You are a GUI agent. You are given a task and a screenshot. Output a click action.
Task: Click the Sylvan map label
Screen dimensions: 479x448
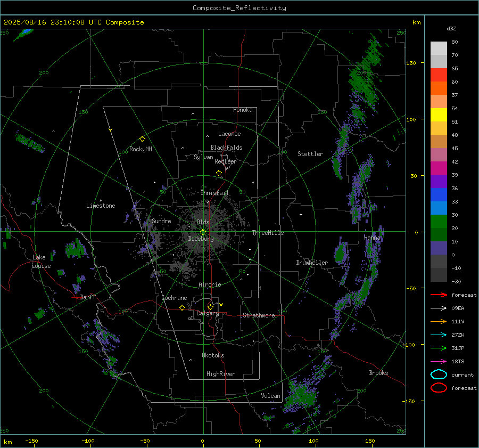click(203, 157)
